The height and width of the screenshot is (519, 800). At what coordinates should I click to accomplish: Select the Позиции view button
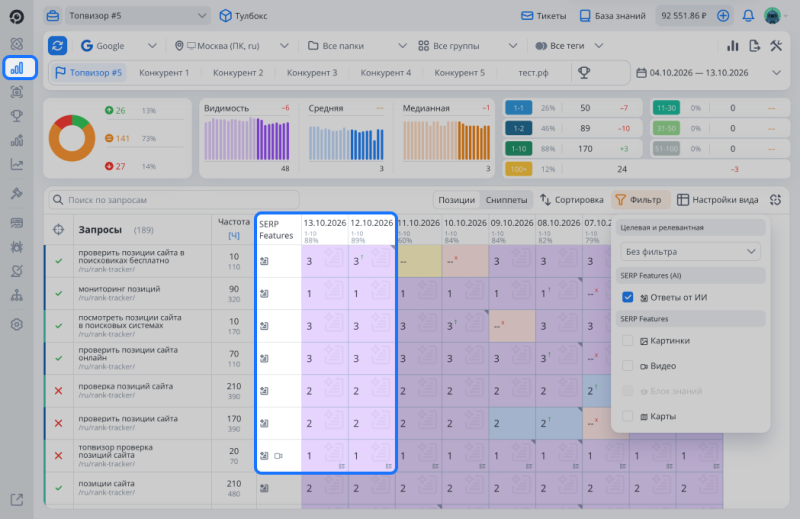[x=457, y=200]
